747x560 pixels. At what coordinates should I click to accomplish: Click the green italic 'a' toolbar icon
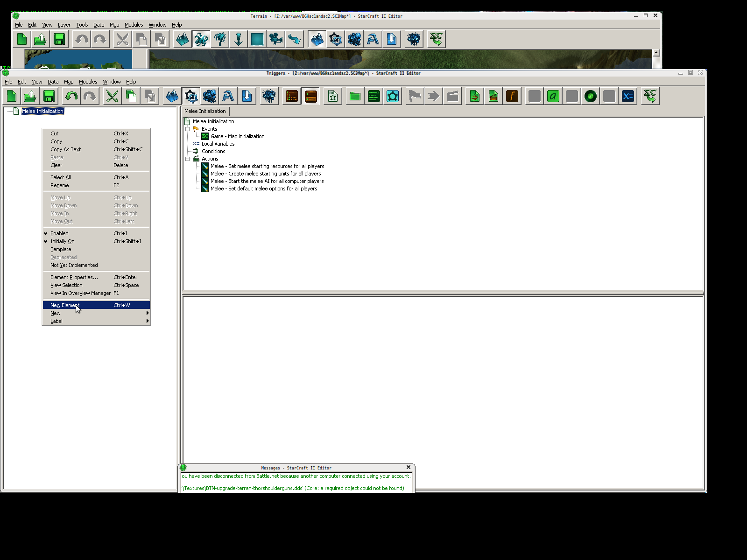click(553, 96)
